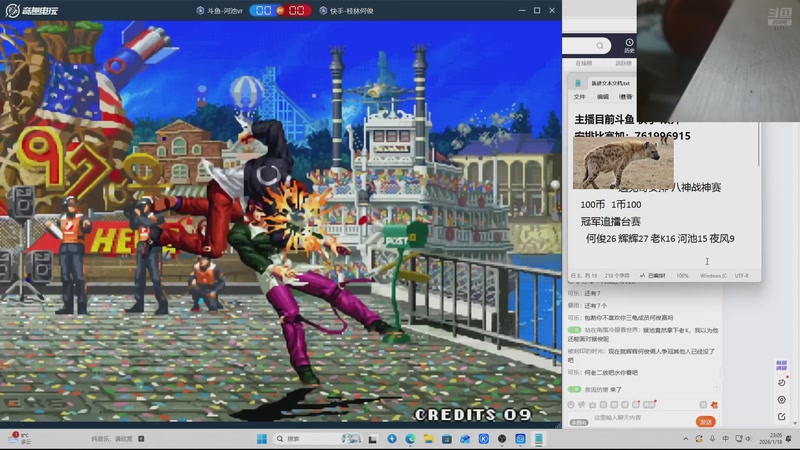Click the orange 发送 send button
Image resolution: width=800 pixels, height=450 pixels.
coord(706,422)
